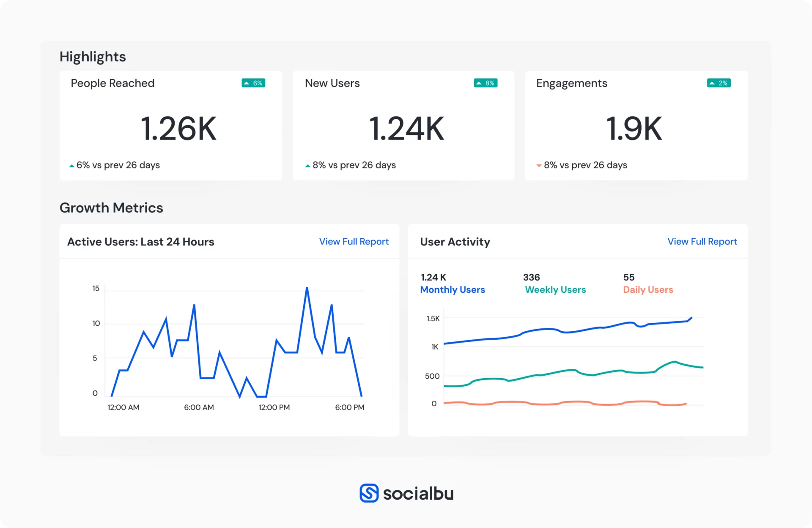Click the green weekly users line
Image resolution: width=812 pixels, height=528 pixels.
(x=573, y=371)
